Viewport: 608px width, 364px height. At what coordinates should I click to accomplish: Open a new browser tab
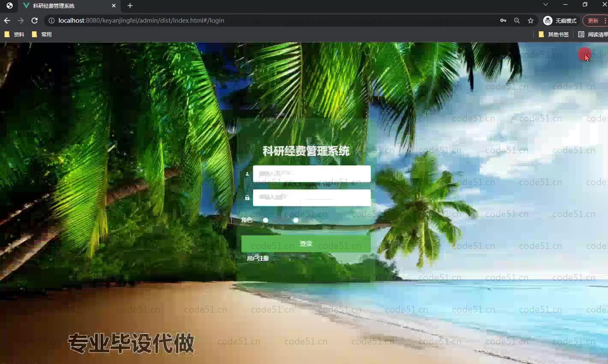tap(130, 6)
